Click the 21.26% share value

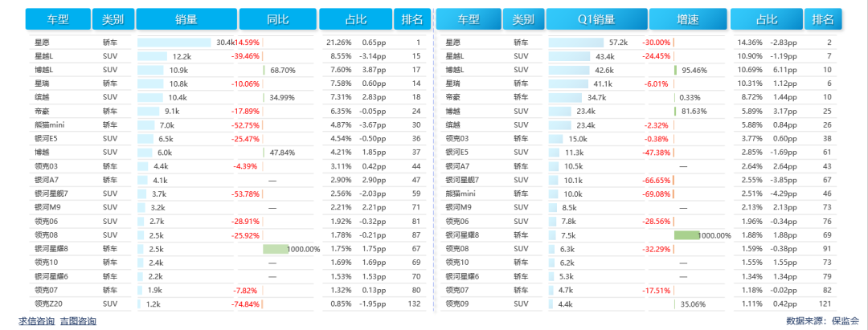(x=338, y=42)
